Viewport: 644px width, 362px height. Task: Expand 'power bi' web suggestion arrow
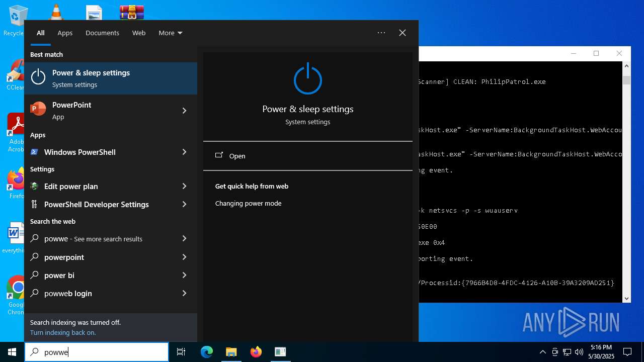184,275
